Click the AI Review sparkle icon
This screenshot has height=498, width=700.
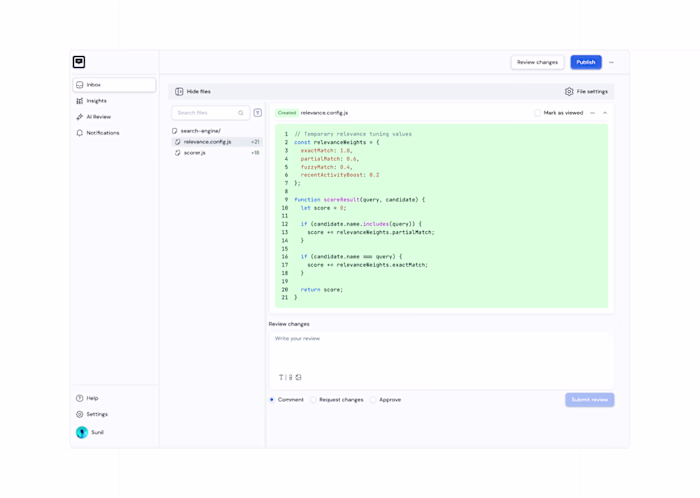click(x=79, y=117)
